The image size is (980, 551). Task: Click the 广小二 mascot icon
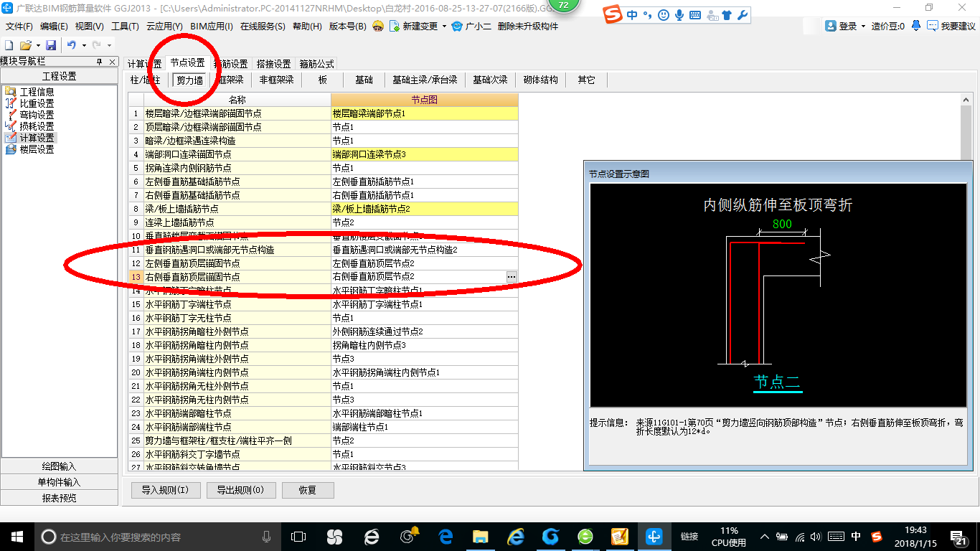pyautogui.click(x=457, y=26)
